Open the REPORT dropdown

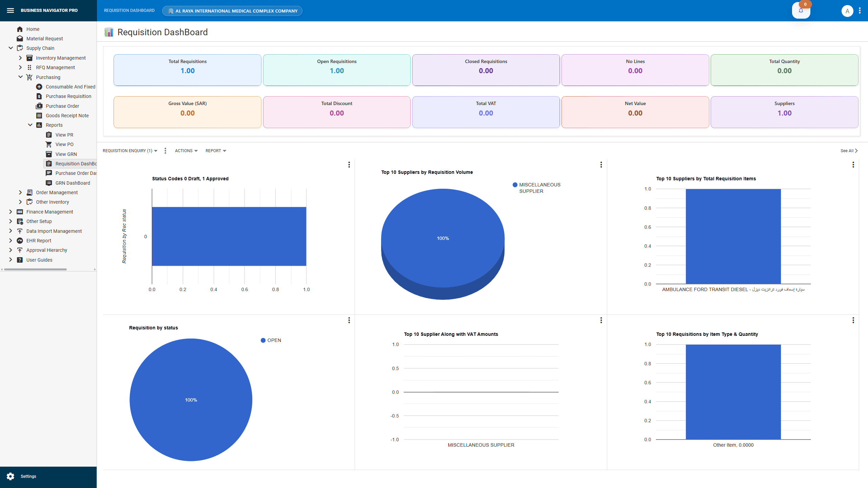click(216, 150)
